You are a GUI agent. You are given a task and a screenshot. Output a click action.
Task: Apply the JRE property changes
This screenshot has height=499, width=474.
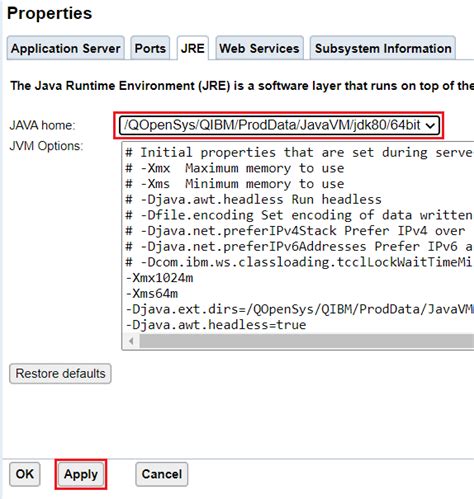pyautogui.click(x=81, y=474)
